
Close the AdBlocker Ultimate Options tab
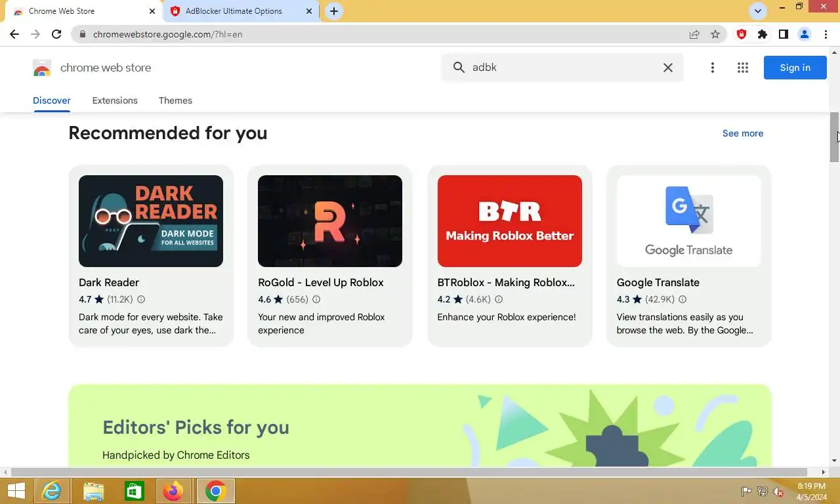(310, 11)
